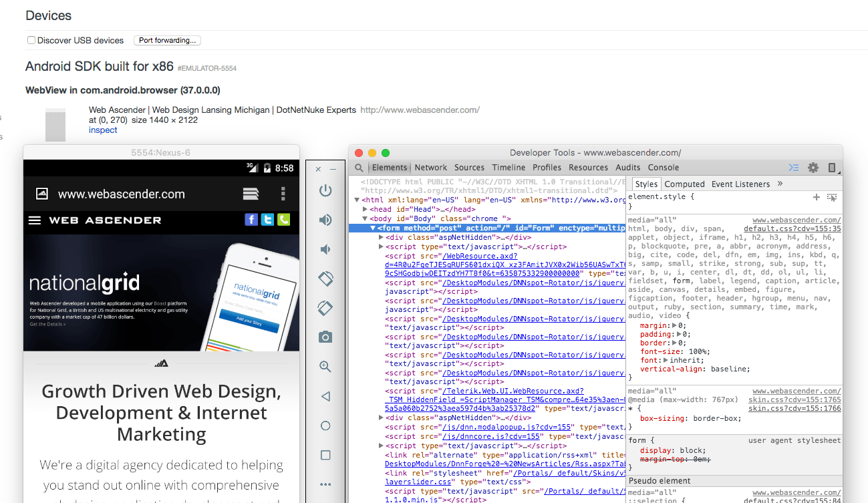Collapse the form element in the DOM tree
Image resolution: width=868 pixels, height=503 pixels.
pos(373,227)
